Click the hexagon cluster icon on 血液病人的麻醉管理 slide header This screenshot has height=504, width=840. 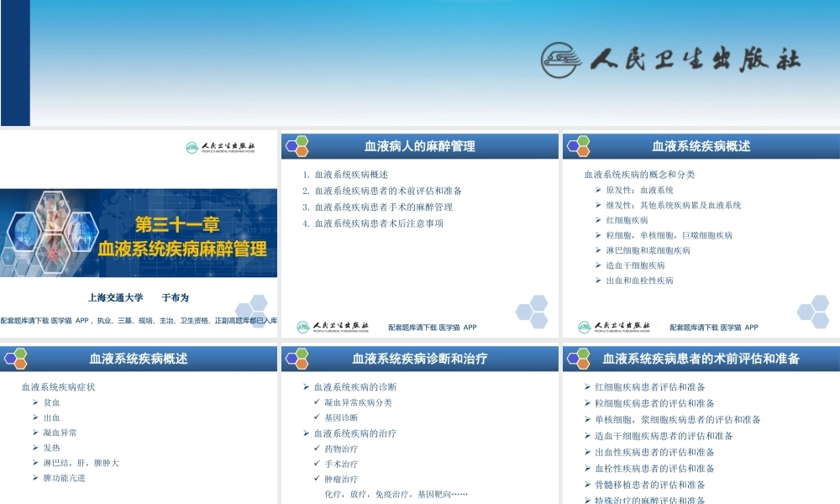click(x=296, y=144)
